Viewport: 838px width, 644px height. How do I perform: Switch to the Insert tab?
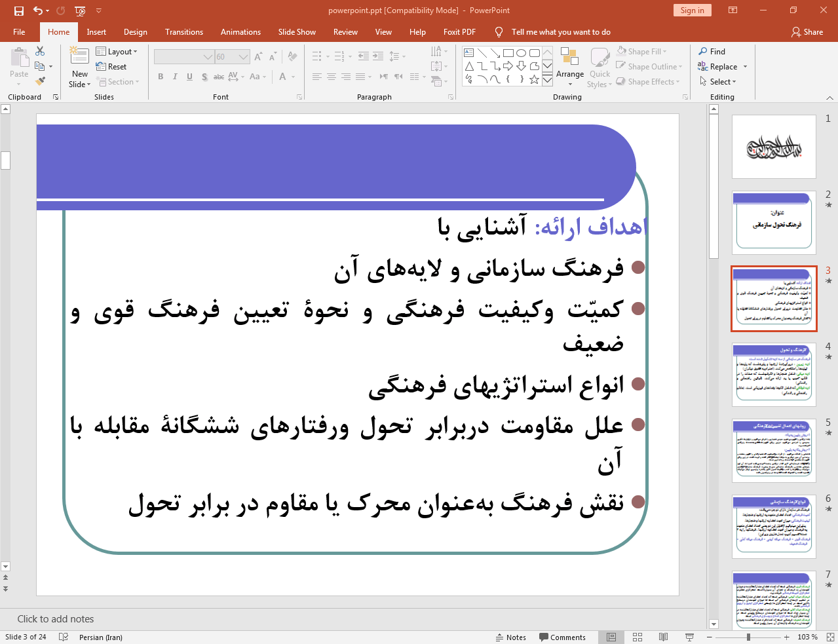click(x=96, y=31)
